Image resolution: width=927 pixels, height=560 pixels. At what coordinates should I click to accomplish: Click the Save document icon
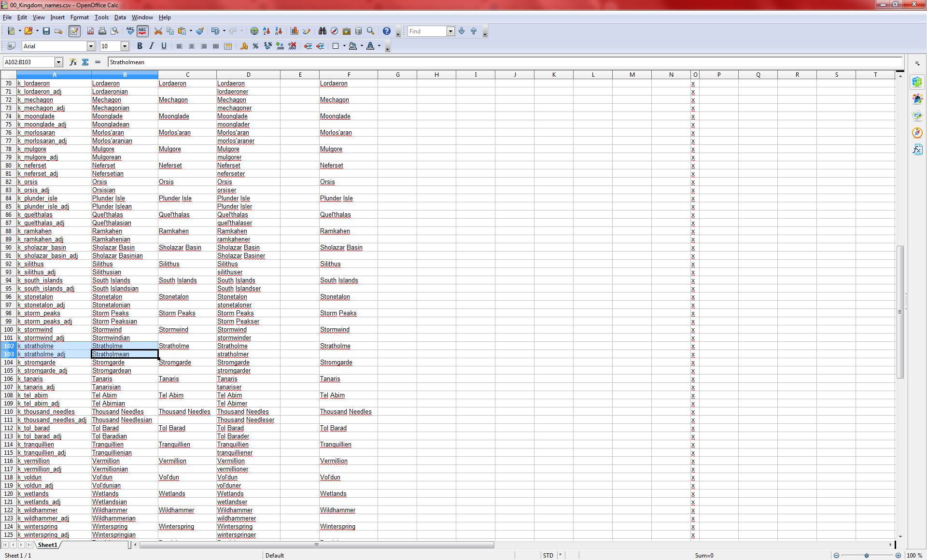point(46,31)
